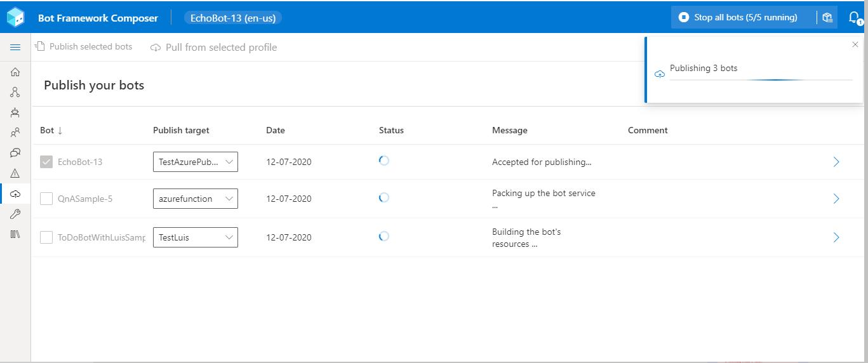Click EchoBot-13 bot name

click(80, 162)
